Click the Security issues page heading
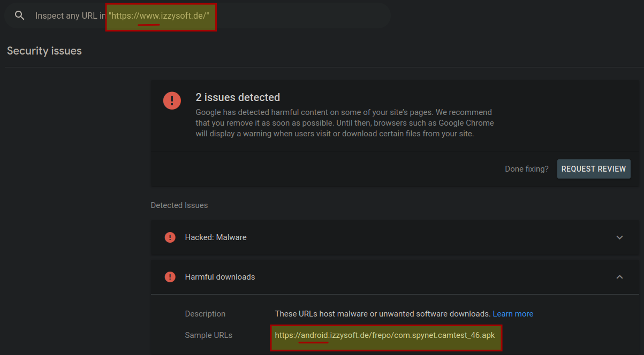This screenshot has height=355, width=644. click(x=44, y=51)
